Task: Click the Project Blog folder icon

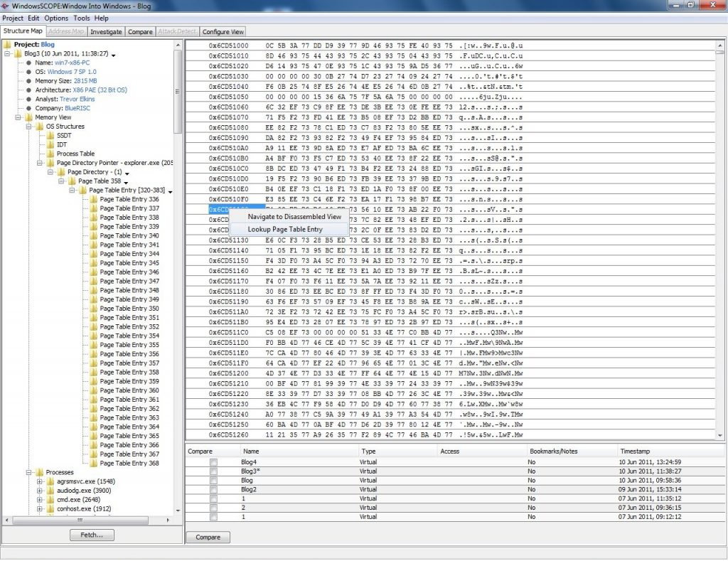Action: point(7,45)
